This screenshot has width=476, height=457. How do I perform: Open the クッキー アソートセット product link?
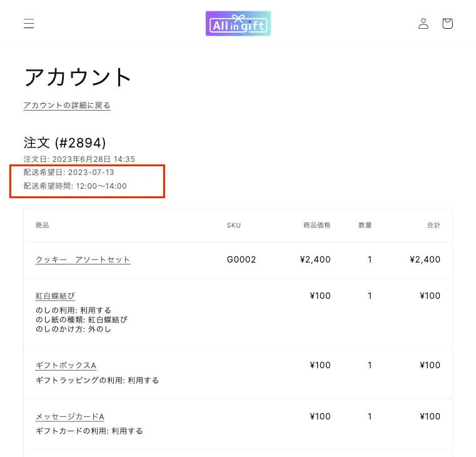83,259
